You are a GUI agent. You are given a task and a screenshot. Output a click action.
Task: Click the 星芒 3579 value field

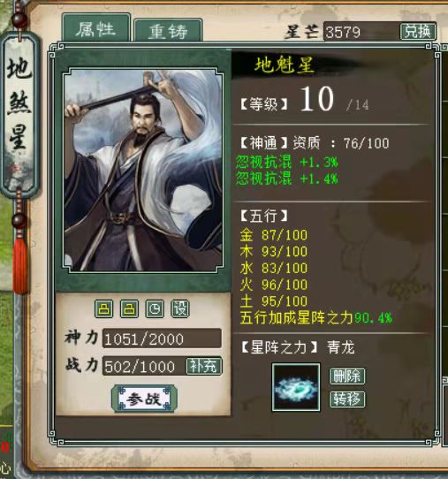coord(361,31)
